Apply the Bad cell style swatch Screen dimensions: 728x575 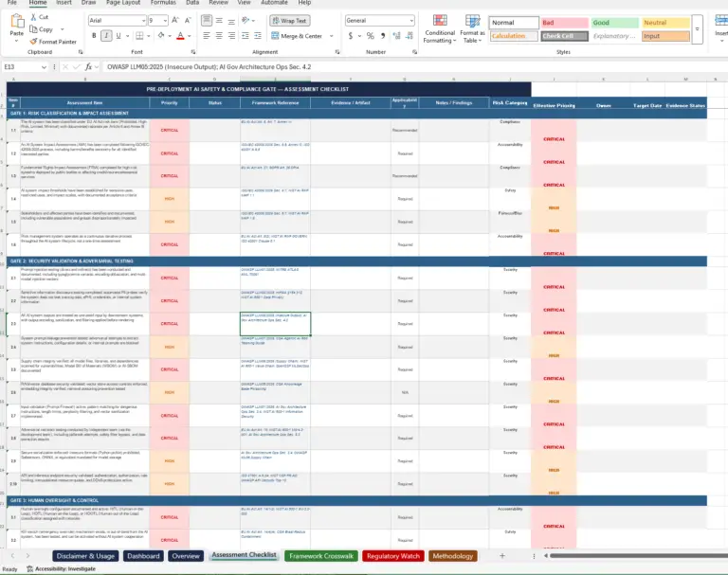click(562, 23)
